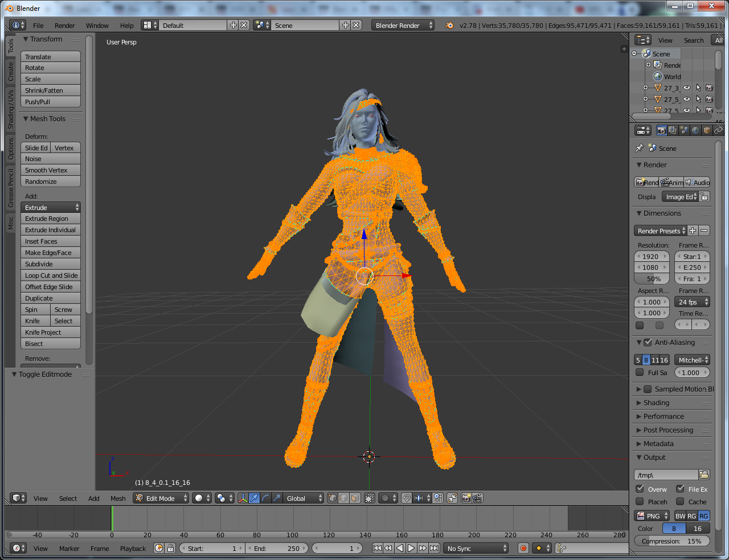Enable the translate manipulator arrow
Screen dimensions: 729x560
pyautogui.click(x=255, y=498)
